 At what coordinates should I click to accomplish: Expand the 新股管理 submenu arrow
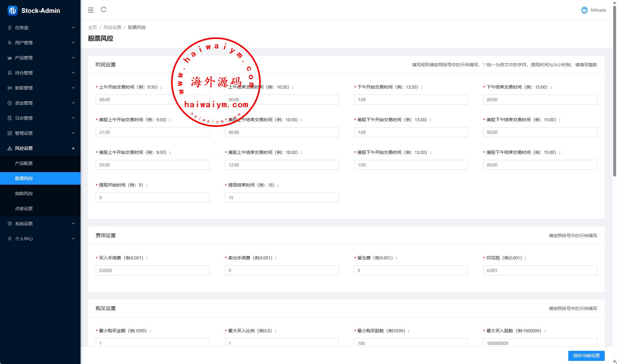pyautogui.click(x=73, y=88)
